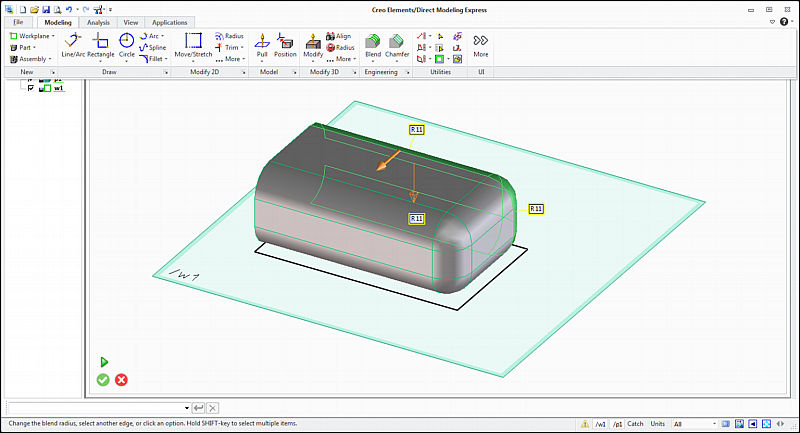Click the w1 workplane tree item
This screenshot has width=800, height=433.
coord(59,88)
